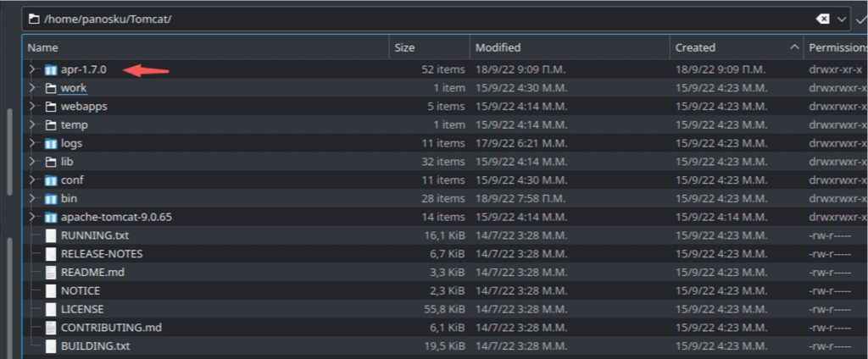The width and height of the screenshot is (868, 359).
Task: Expand the conf folder tree arrow
Action: click(31, 179)
